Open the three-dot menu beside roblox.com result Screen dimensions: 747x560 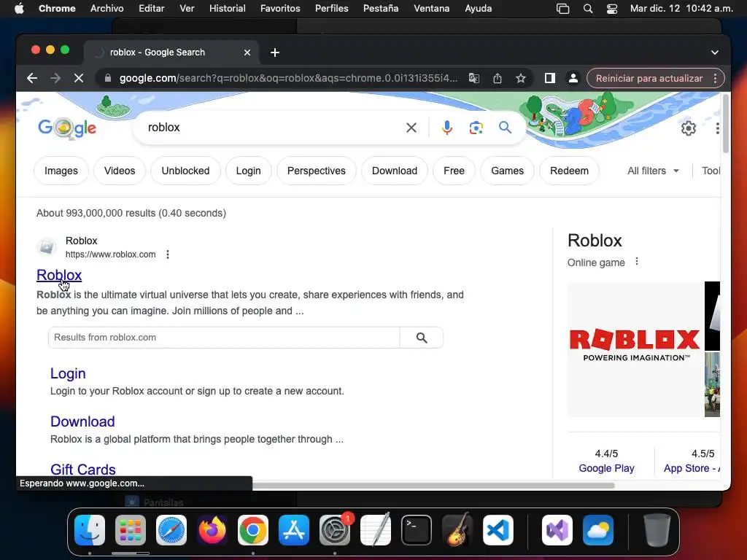coord(168,254)
